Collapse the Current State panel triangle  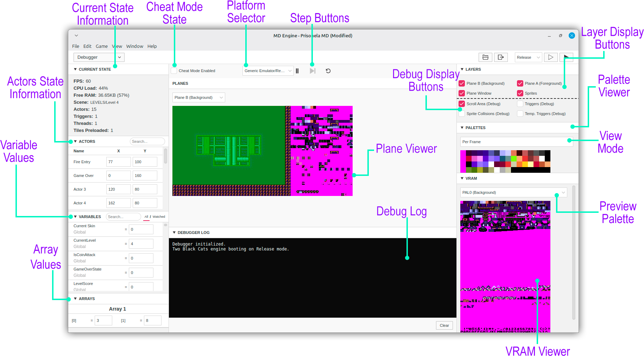click(x=75, y=69)
